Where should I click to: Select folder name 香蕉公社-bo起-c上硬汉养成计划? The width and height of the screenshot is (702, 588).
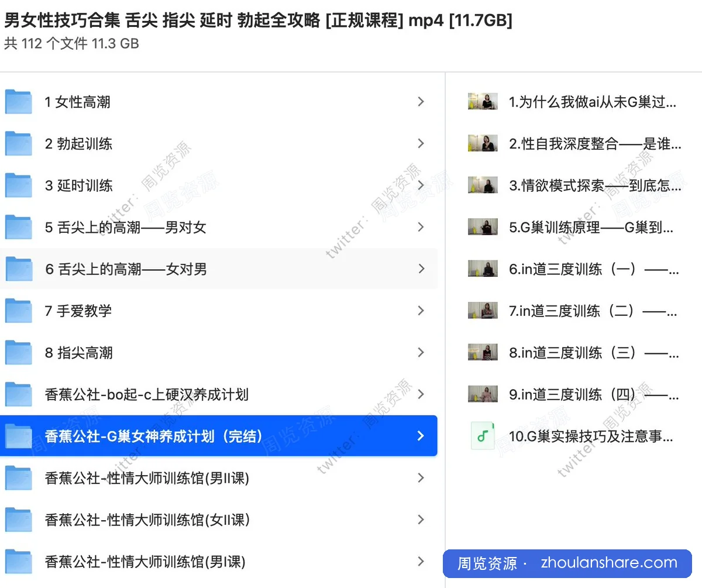[146, 394]
